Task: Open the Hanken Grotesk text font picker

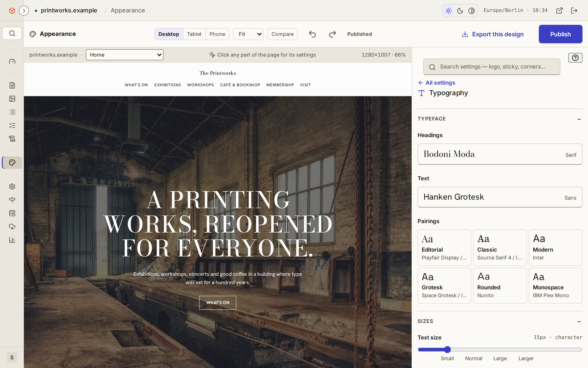Action: tap(500, 197)
